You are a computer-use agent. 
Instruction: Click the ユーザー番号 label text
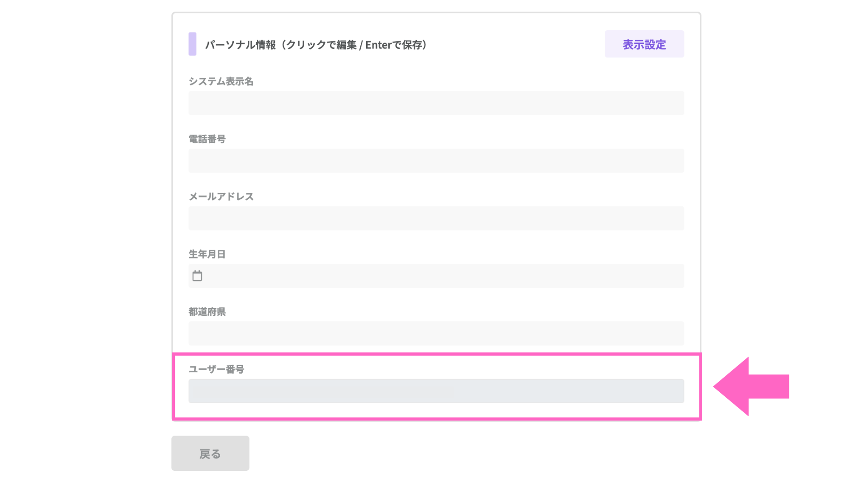coord(216,370)
